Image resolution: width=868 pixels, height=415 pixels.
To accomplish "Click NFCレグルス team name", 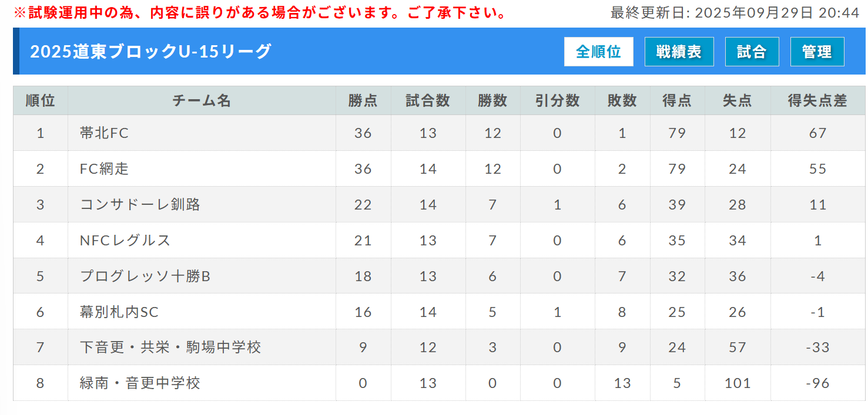I will pos(125,241).
